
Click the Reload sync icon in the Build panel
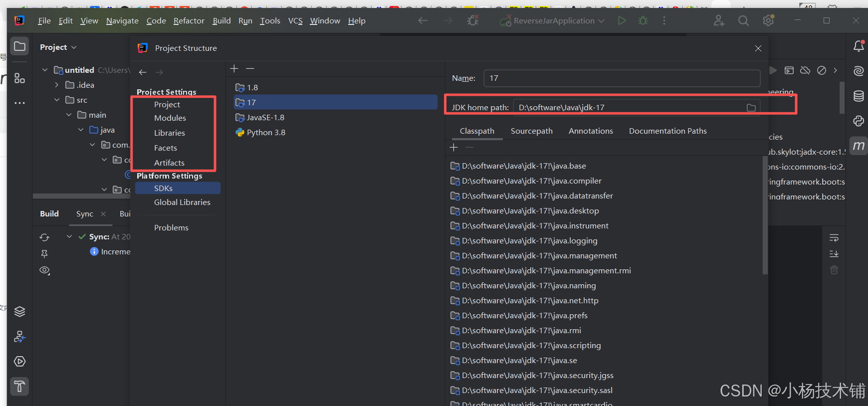point(44,237)
